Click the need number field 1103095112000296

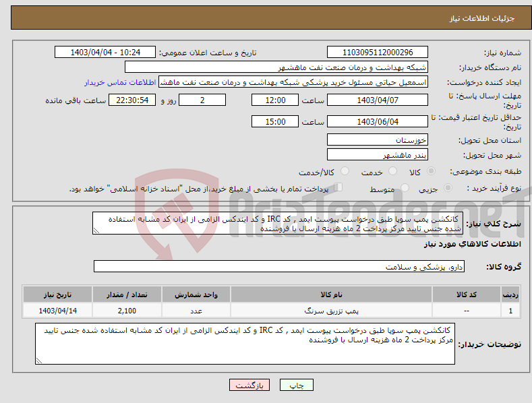click(x=378, y=53)
